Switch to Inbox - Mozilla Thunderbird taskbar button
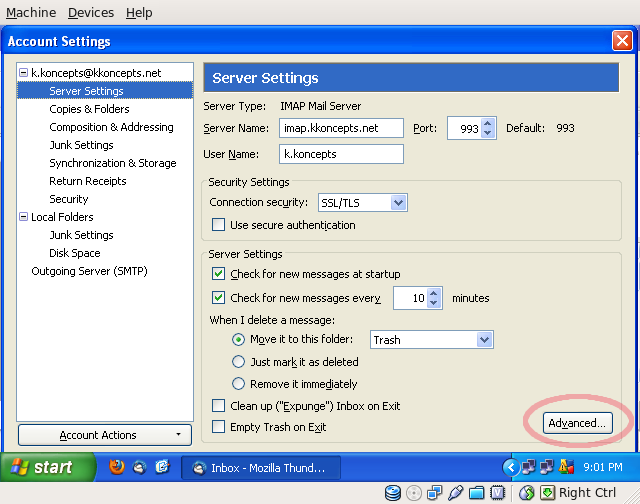Image resolution: width=640 pixels, height=504 pixels. coord(261,468)
